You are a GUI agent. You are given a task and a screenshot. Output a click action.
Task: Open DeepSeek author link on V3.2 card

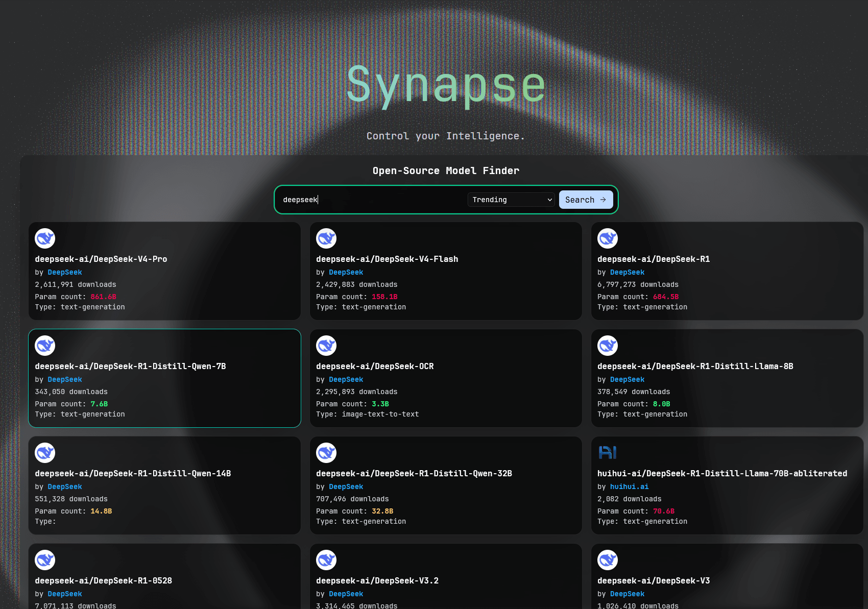(346, 594)
